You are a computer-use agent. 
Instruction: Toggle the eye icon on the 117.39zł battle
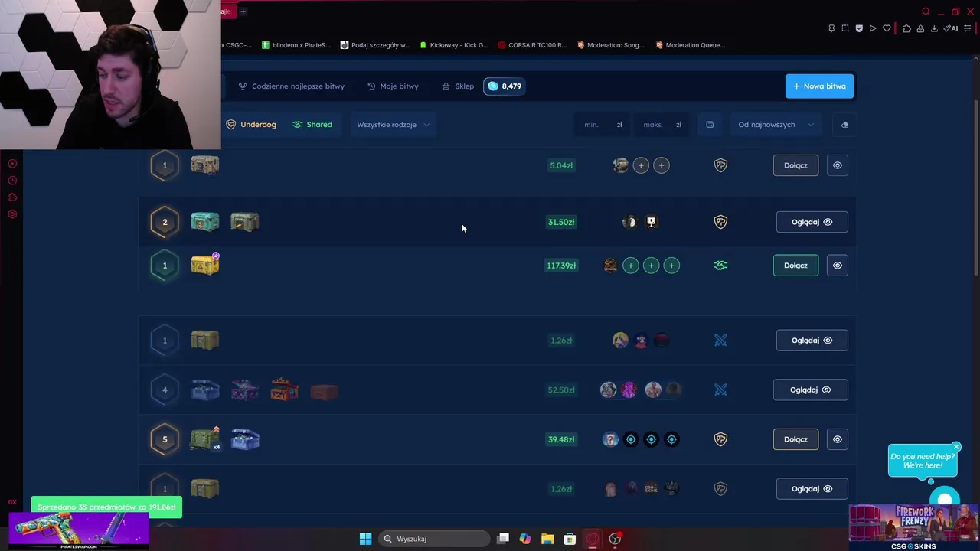pyautogui.click(x=838, y=266)
